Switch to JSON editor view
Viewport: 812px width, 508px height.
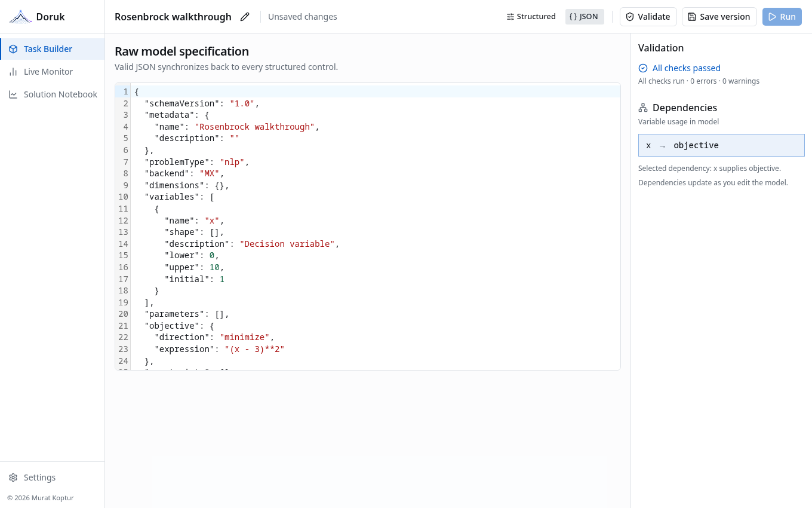[x=585, y=17]
